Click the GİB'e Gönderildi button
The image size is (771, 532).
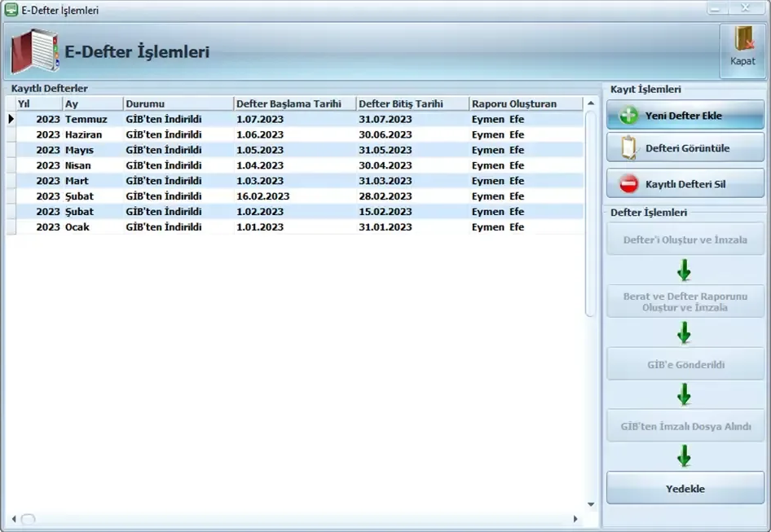(685, 364)
